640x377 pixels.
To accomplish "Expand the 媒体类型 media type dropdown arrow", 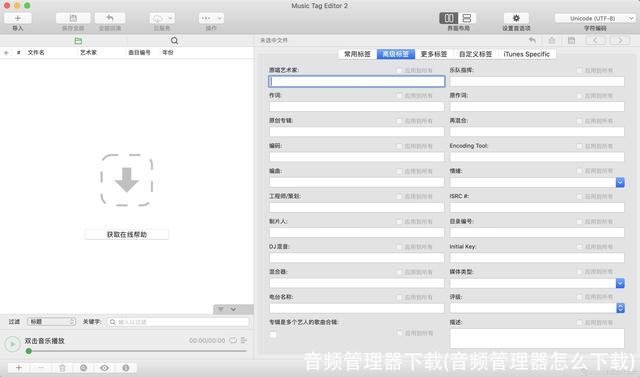I will tap(620, 283).
